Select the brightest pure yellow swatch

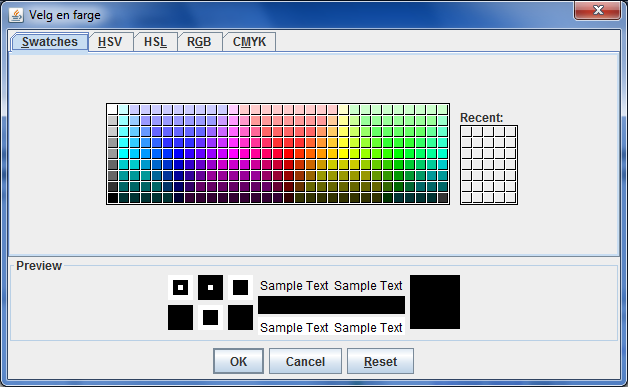coord(344,153)
